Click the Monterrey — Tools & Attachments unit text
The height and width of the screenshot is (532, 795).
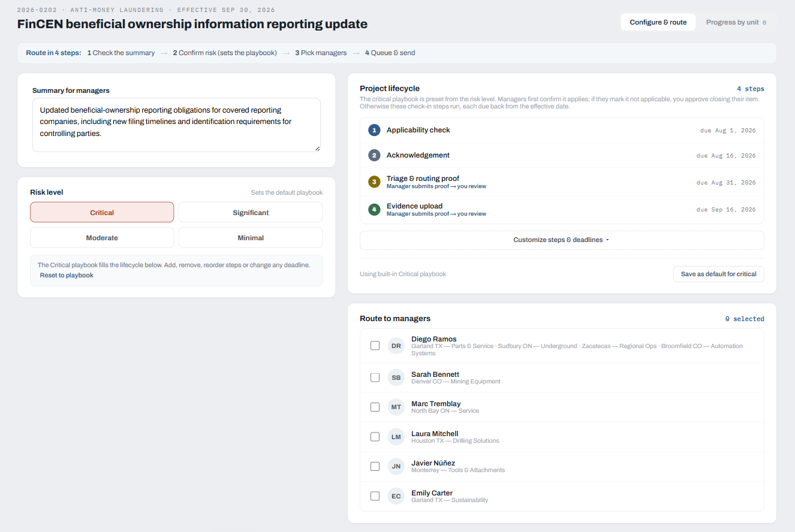[458, 470]
